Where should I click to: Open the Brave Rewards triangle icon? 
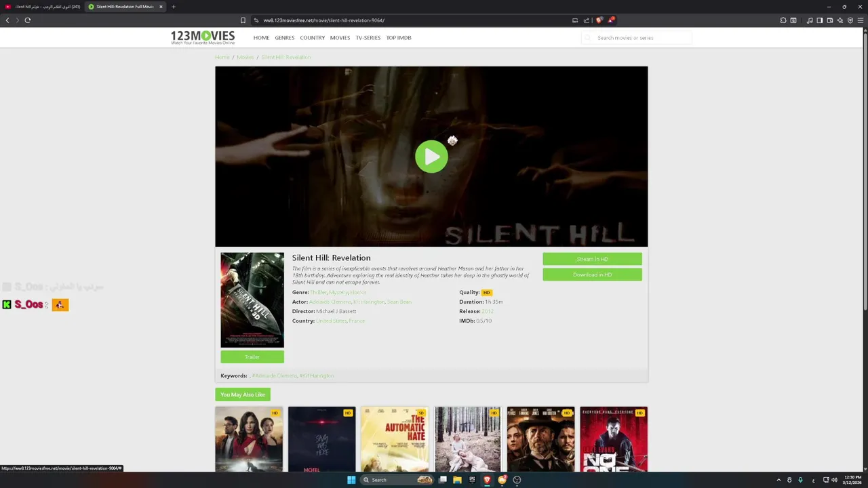(611, 20)
